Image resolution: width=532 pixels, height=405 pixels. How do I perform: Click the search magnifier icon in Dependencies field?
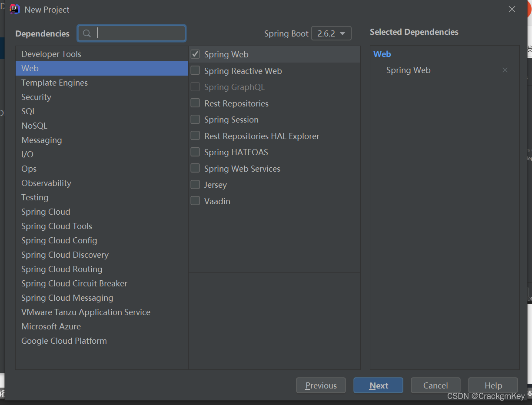point(87,33)
